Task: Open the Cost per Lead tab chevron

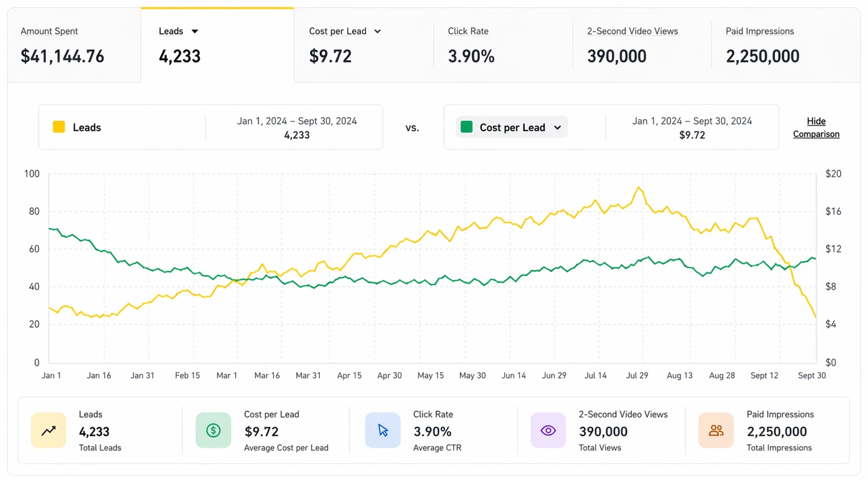Action: coord(378,32)
